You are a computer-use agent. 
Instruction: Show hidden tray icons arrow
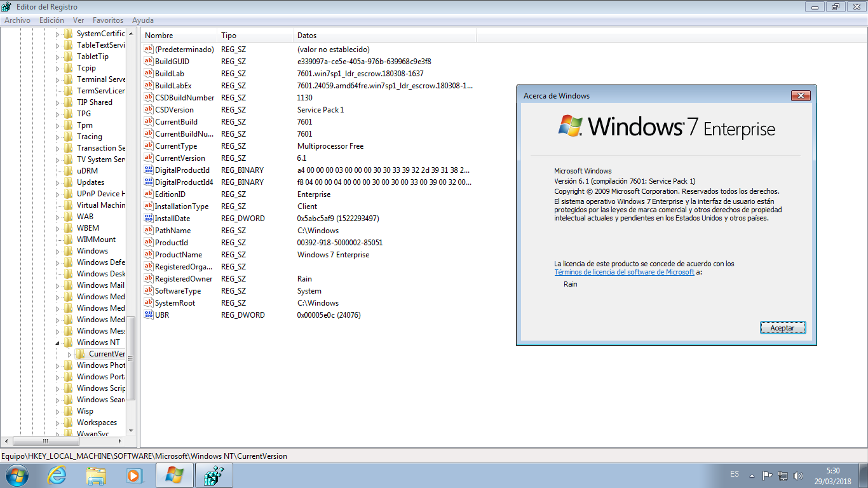752,475
